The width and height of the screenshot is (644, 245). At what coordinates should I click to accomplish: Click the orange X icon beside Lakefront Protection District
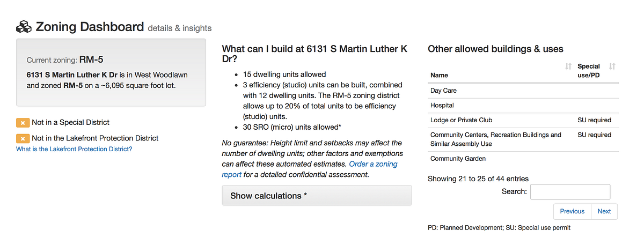23,138
